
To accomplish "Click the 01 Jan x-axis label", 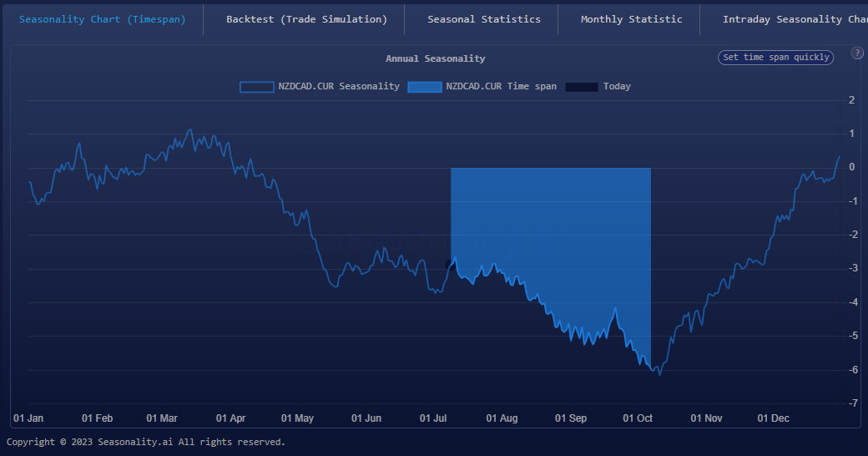I will (x=28, y=418).
